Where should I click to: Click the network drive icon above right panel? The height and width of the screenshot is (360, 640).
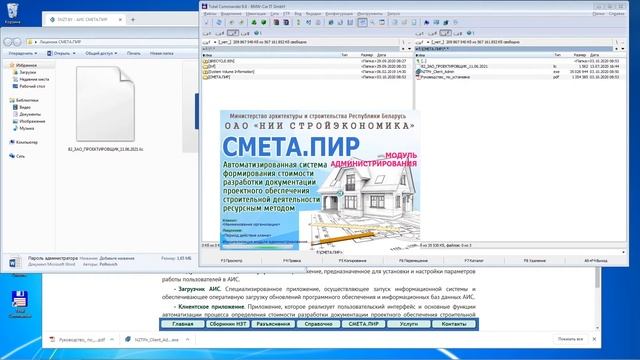point(470,33)
